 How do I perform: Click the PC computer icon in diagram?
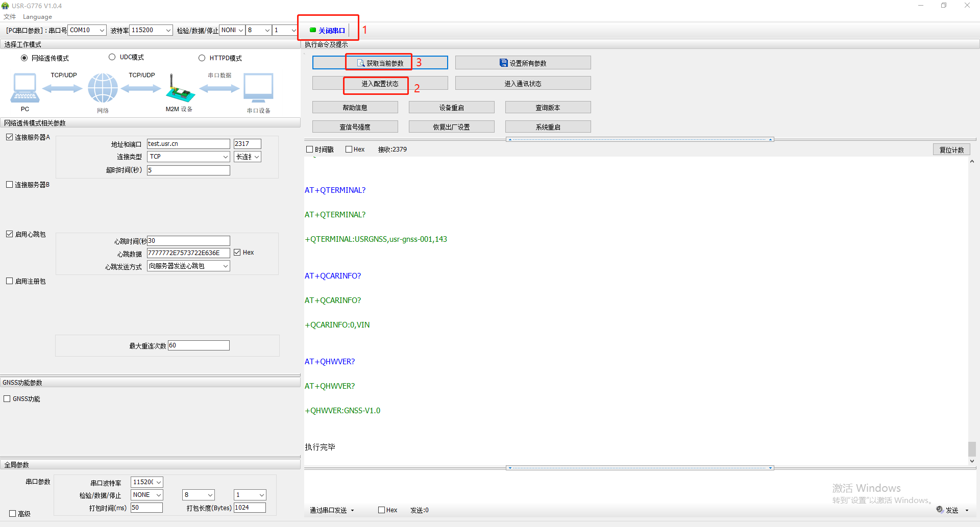pyautogui.click(x=24, y=88)
